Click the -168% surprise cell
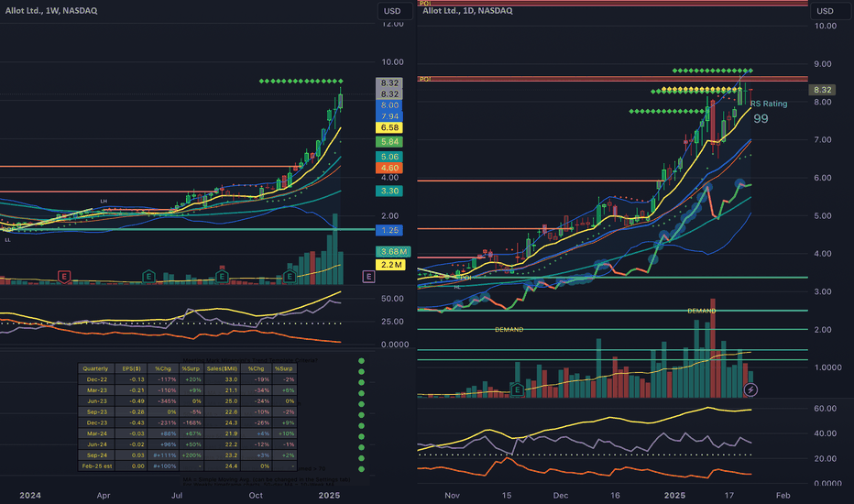Viewport: 854px width, 504px height. pyautogui.click(x=192, y=422)
